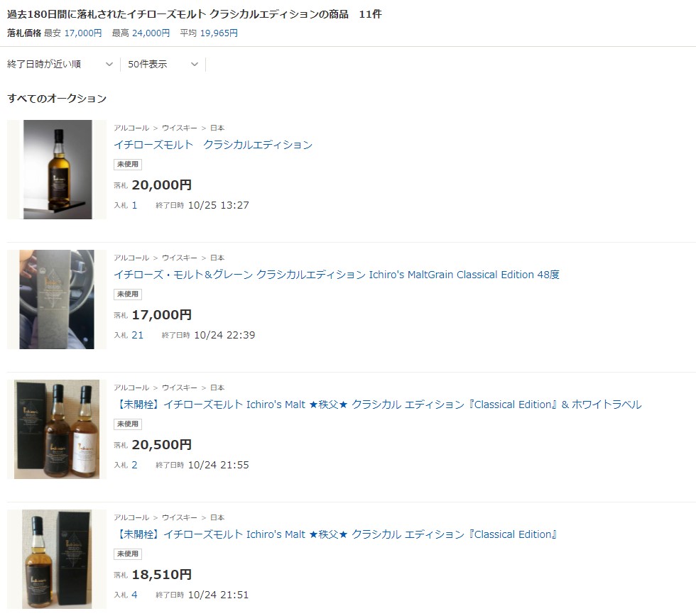Click the average price 19,965円 in summary

pyautogui.click(x=219, y=33)
